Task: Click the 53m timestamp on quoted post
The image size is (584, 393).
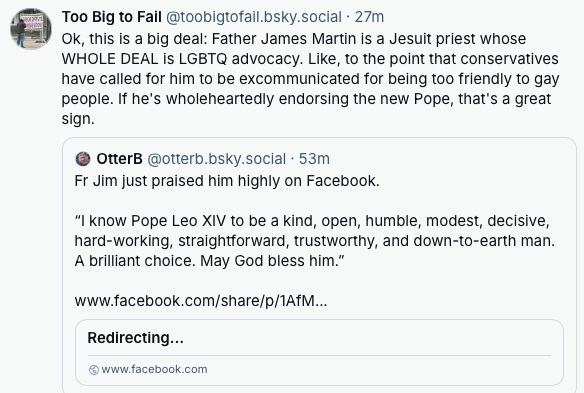Action: [314, 159]
